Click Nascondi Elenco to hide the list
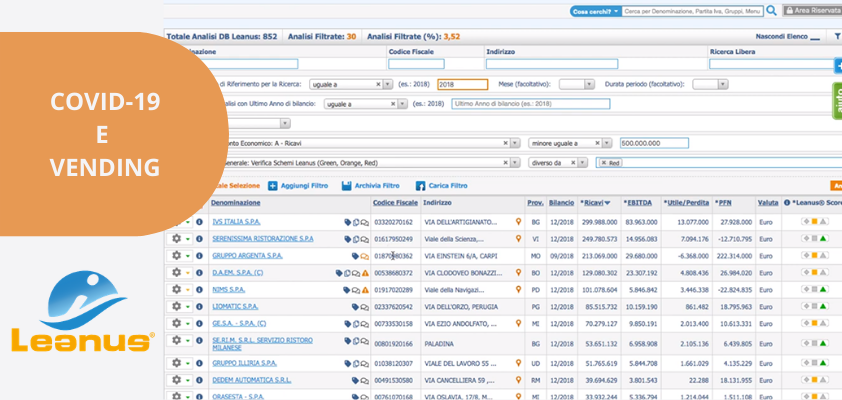The width and height of the screenshot is (842, 400). (x=787, y=37)
